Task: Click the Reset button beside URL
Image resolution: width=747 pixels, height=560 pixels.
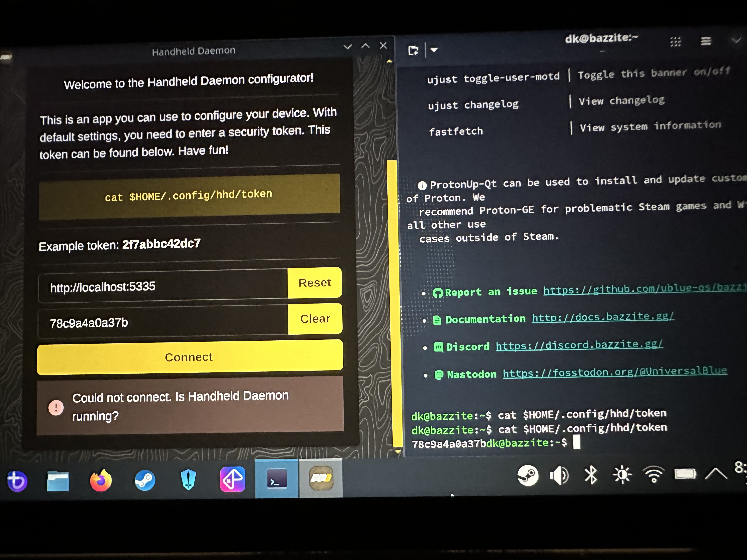Action: (314, 283)
